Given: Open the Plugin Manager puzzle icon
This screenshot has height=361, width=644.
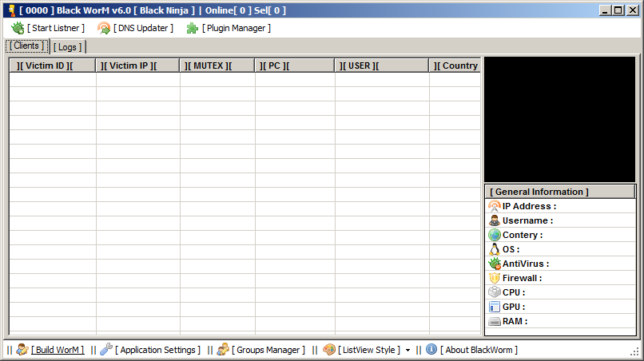Looking at the screenshot, I should click(x=193, y=28).
